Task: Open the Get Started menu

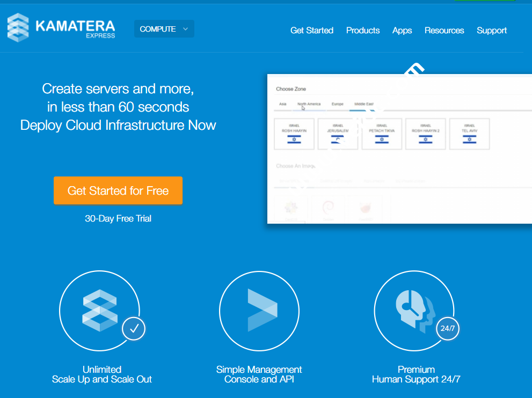Action: 311,31
